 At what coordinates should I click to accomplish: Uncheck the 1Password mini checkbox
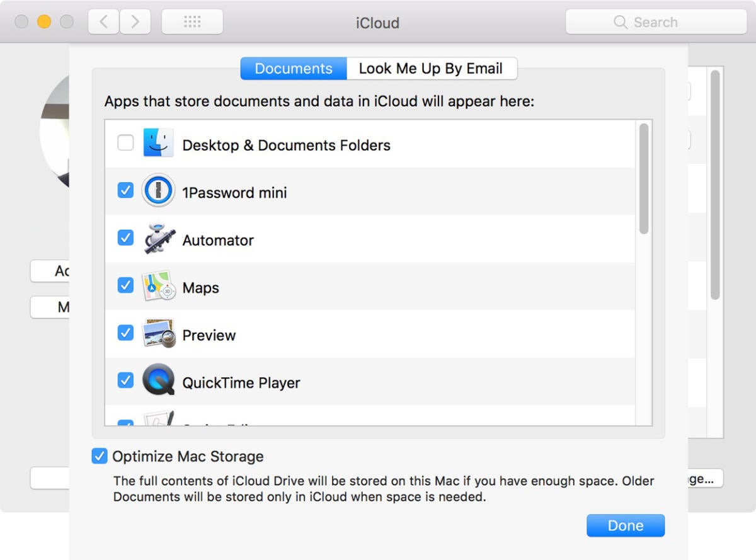click(126, 190)
